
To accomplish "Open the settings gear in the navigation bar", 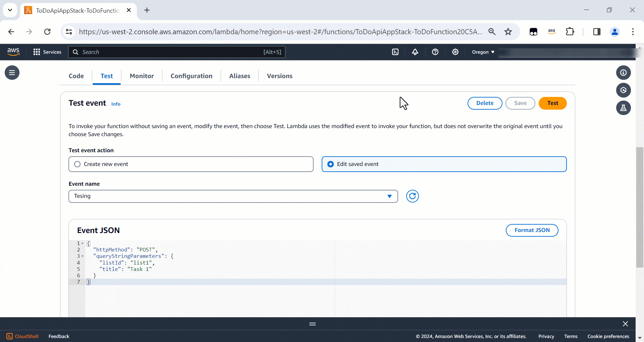I will pyautogui.click(x=455, y=52).
